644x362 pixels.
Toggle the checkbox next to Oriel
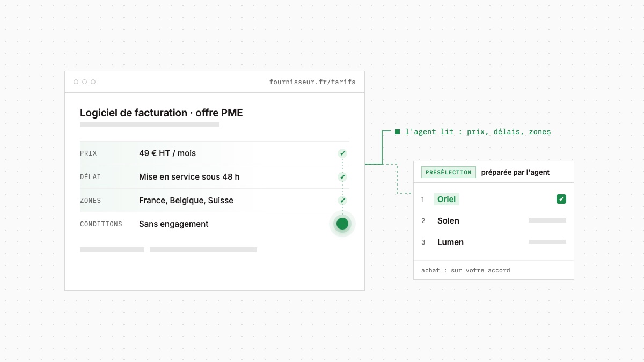click(x=561, y=199)
